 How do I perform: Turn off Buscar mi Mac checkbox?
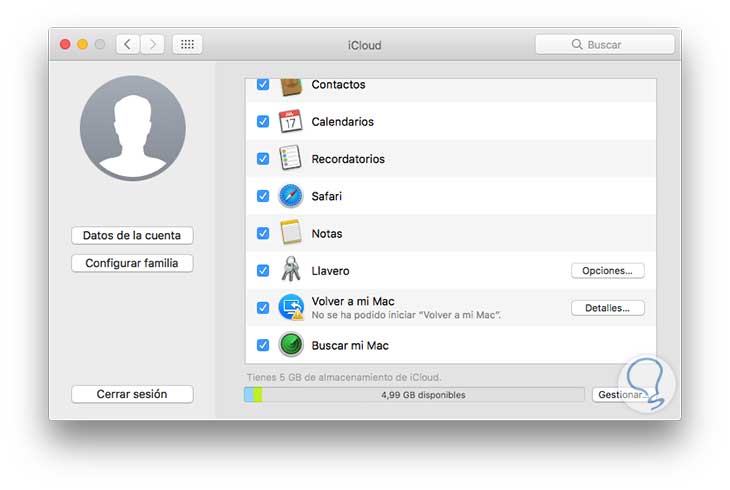click(x=263, y=345)
